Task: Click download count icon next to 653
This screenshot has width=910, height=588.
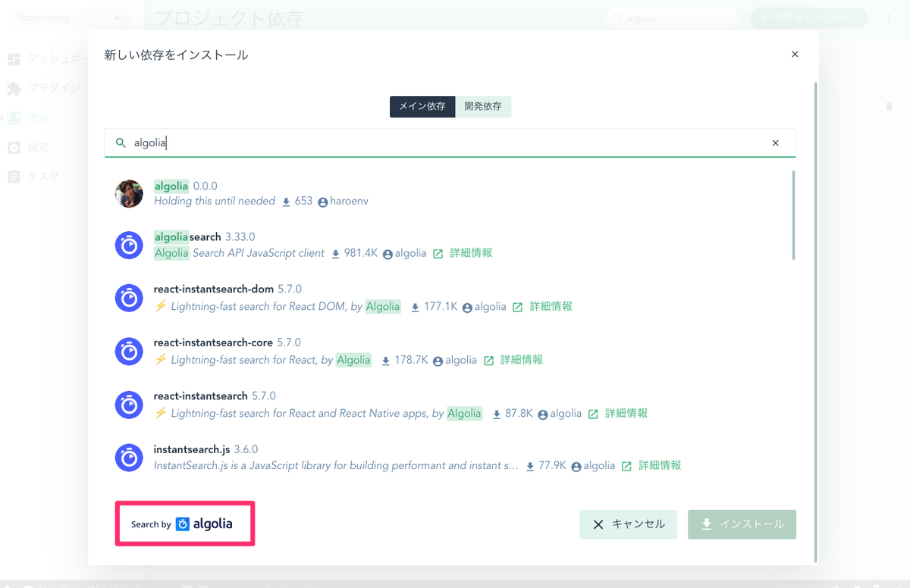Action: point(286,202)
